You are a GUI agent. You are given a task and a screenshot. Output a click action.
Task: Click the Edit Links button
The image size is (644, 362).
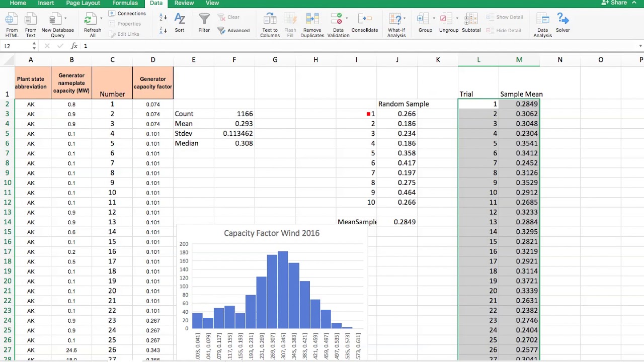click(124, 34)
